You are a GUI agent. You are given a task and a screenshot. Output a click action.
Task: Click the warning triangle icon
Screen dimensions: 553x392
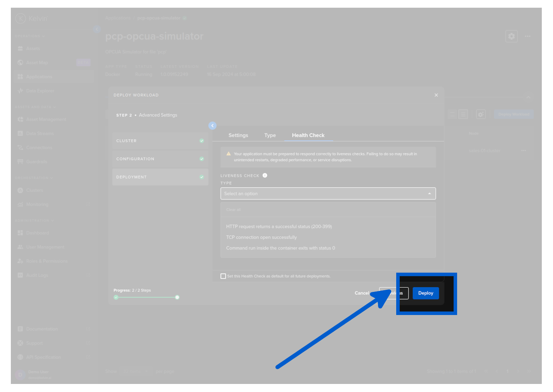(x=229, y=154)
